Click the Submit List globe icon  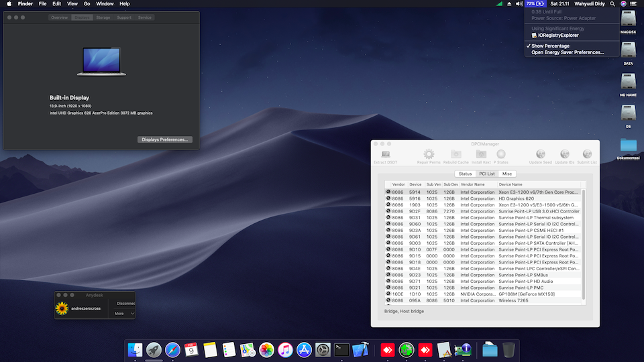[587, 154]
